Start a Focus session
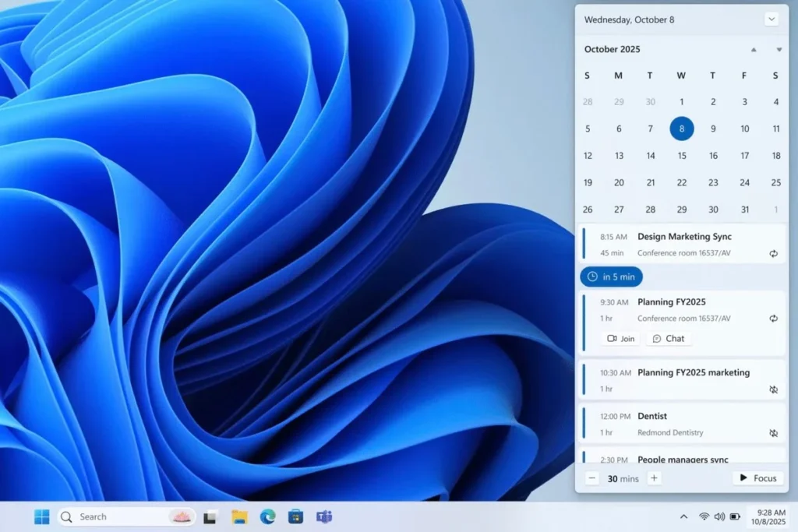This screenshot has width=798, height=532. tap(757, 477)
